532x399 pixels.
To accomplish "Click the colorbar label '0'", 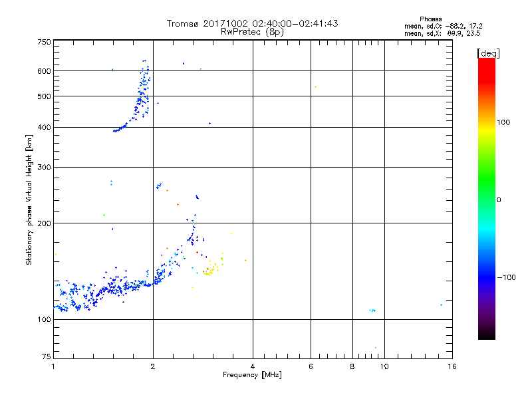I will (499, 200).
